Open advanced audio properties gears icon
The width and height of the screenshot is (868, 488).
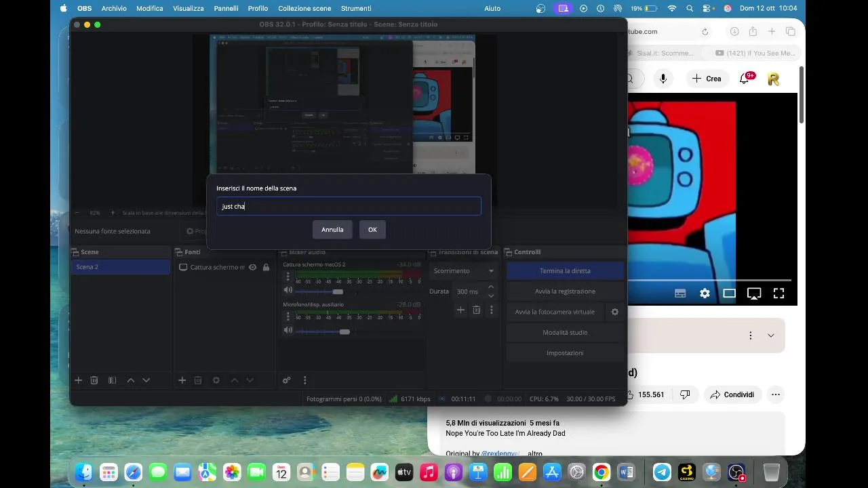pos(286,380)
